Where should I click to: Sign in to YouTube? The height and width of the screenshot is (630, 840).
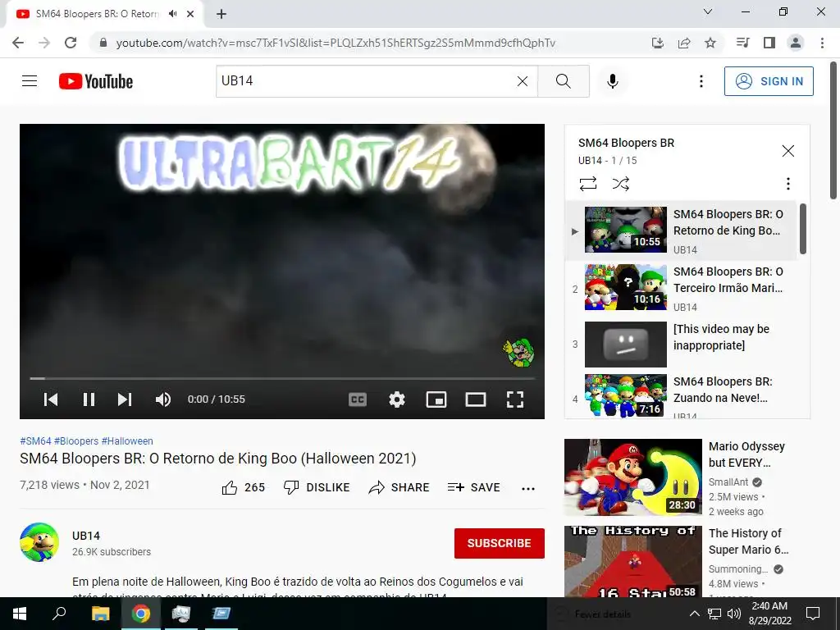click(769, 81)
